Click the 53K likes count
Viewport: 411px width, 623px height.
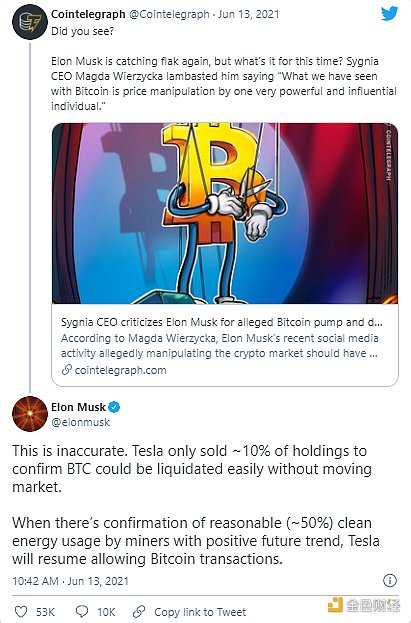click(45, 612)
